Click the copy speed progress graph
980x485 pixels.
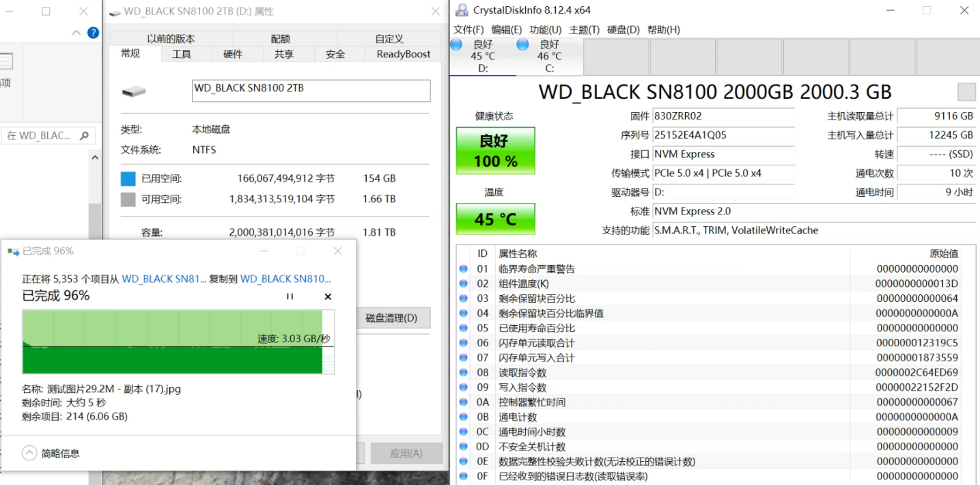(x=178, y=342)
